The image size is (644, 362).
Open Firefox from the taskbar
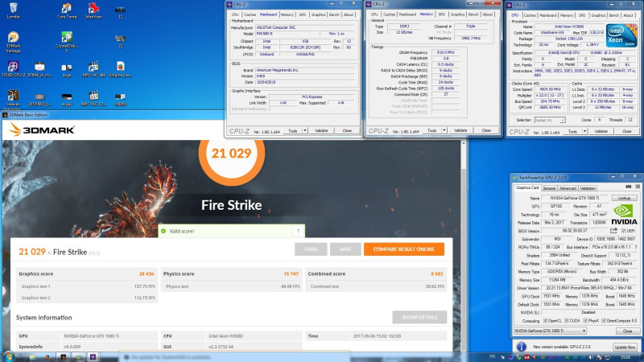pyautogui.click(x=48, y=357)
